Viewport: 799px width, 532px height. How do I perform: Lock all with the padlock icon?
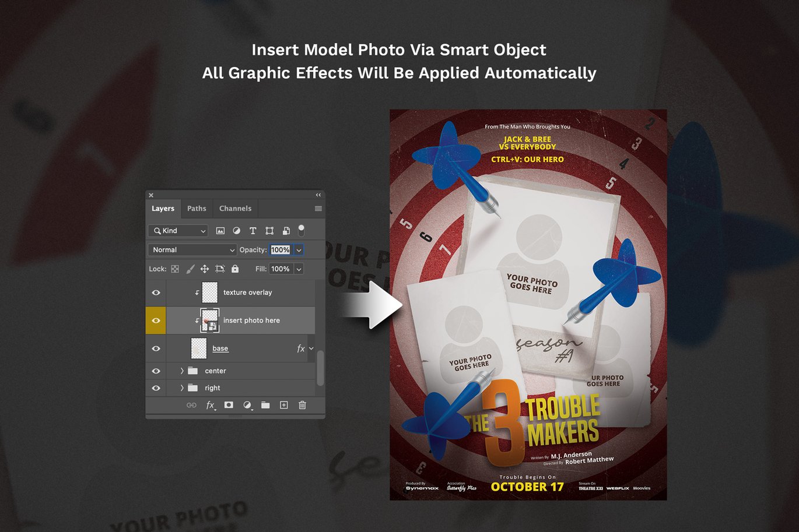coord(235,269)
